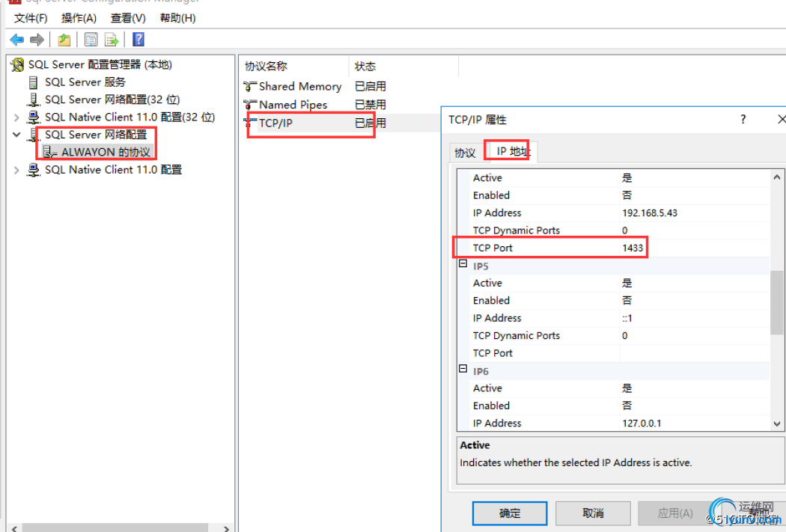Select the SQL Server 服务 node icon
The width and height of the screenshot is (786, 532).
click(x=33, y=82)
